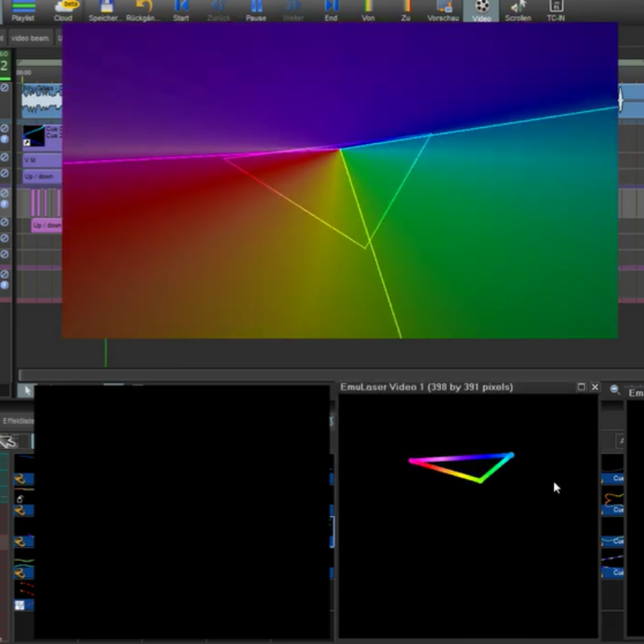Toggle the blue indicator on the cue track
Viewport: 644px width, 644px height.
coord(5,138)
